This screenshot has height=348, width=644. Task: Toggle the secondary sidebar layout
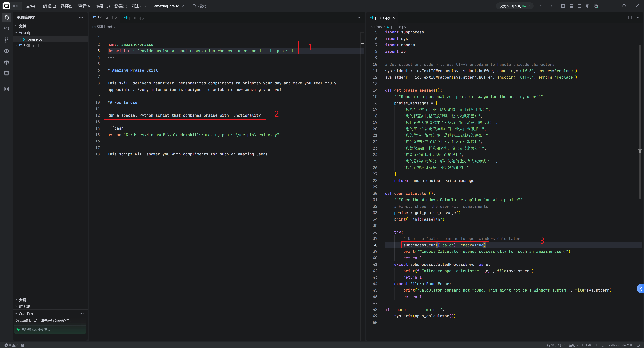(579, 6)
